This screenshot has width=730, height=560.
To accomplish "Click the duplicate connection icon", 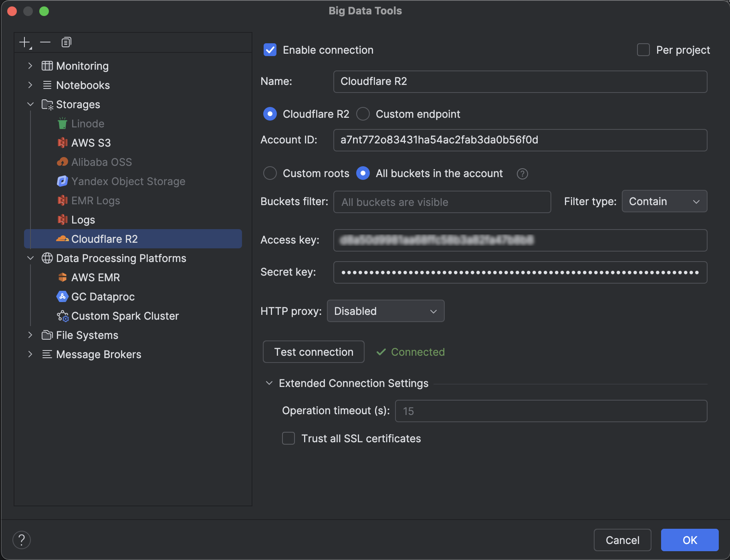I will [66, 42].
